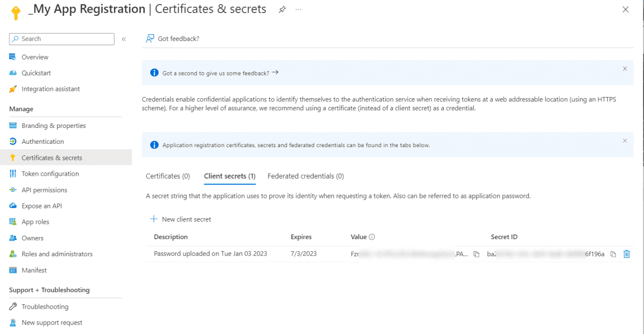Collapse the sidebar with the double chevron
The width and height of the screenshot is (644, 334).
click(124, 39)
